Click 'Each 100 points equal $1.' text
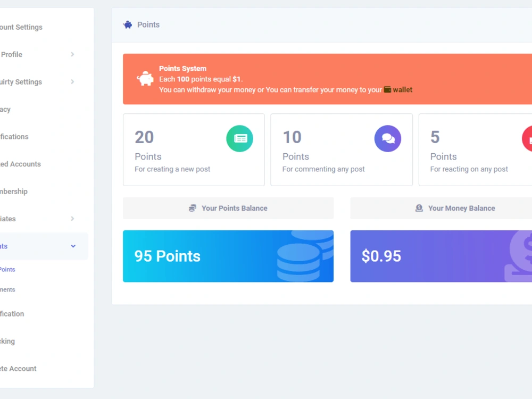Image resolution: width=532 pixels, height=399 pixels. [x=201, y=79]
